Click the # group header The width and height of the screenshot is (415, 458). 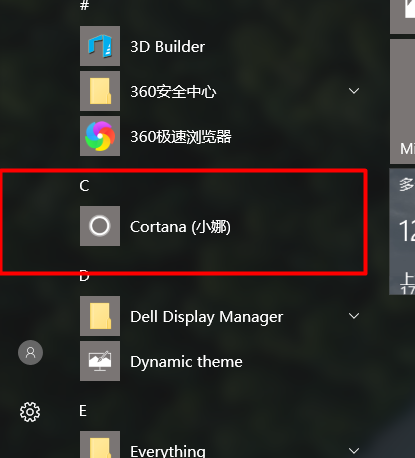tap(85, 5)
